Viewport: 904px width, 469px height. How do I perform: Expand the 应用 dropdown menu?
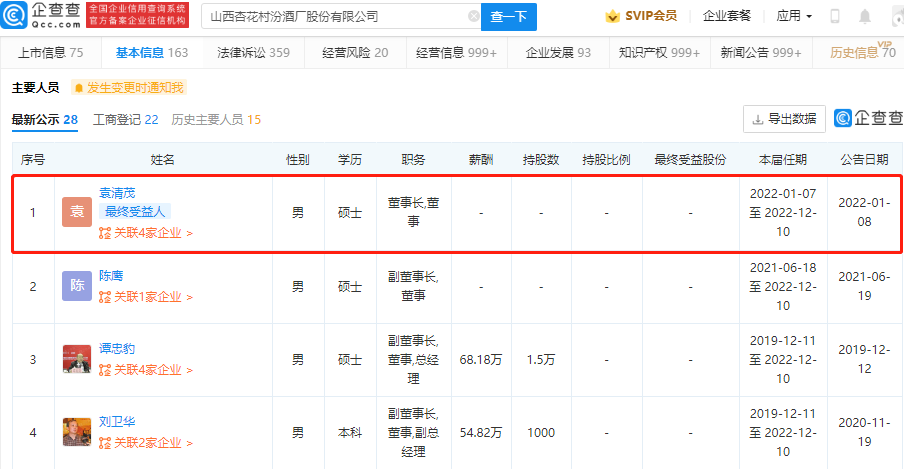click(794, 16)
